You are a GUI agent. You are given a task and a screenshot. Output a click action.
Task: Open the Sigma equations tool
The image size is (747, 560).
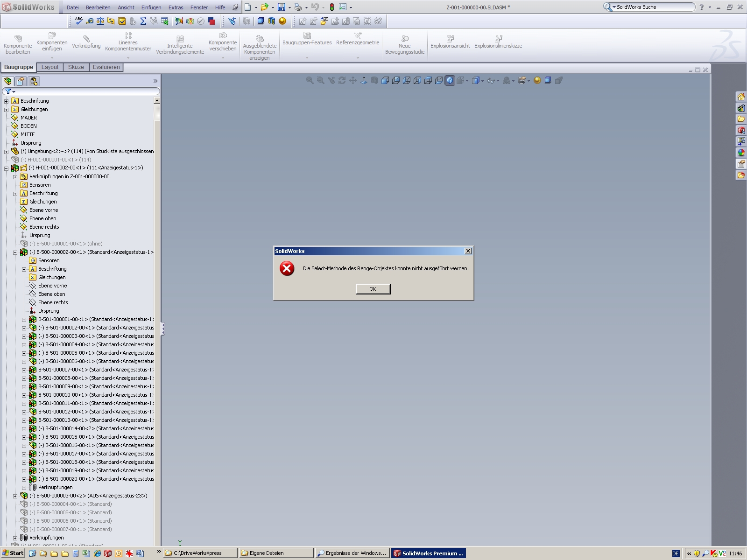coord(143,21)
